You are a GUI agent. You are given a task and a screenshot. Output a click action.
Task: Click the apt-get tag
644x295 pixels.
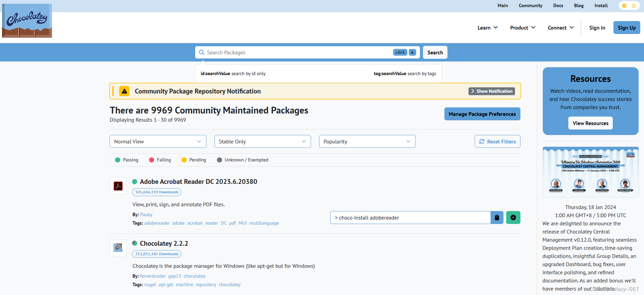[166, 284]
